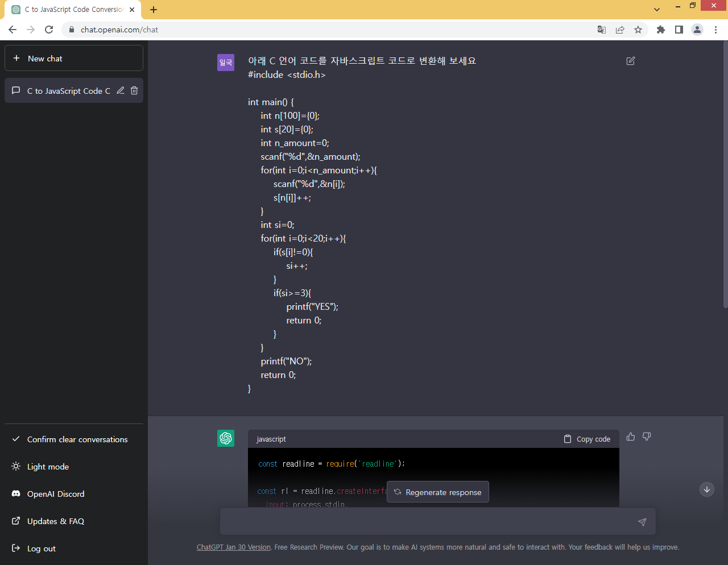Open the C to JavaScript Code conversation
The height and width of the screenshot is (565, 728).
pos(68,91)
